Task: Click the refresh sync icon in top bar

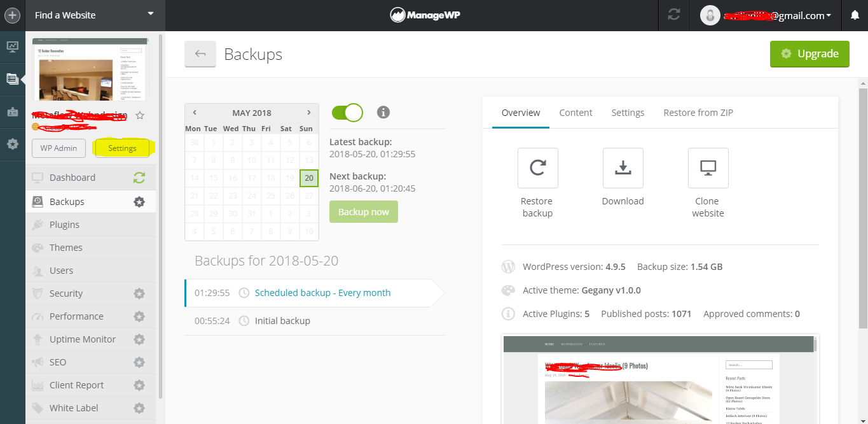Action: tap(674, 15)
